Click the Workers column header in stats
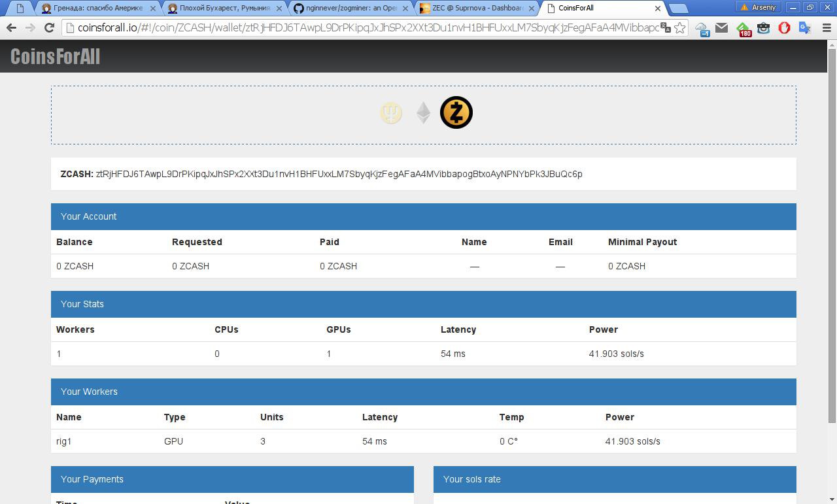The width and height of the screenshot is (837, 504). coord(75,329)
